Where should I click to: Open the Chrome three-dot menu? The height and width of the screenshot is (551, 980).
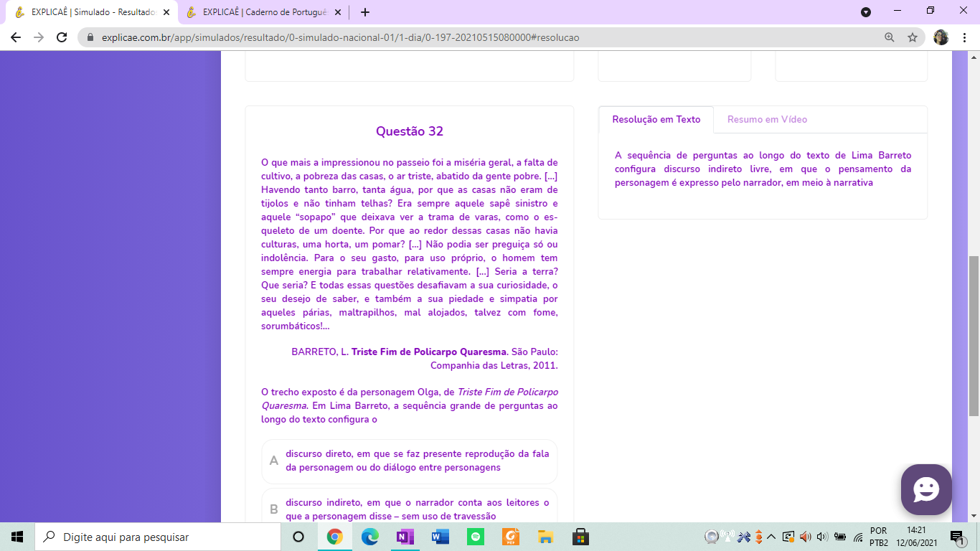(964, 37)
